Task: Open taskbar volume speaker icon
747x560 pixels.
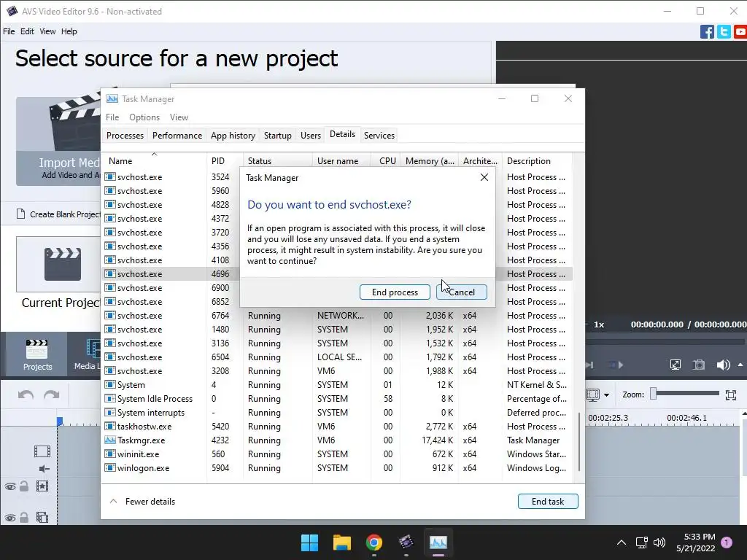Action: point(659,542)
